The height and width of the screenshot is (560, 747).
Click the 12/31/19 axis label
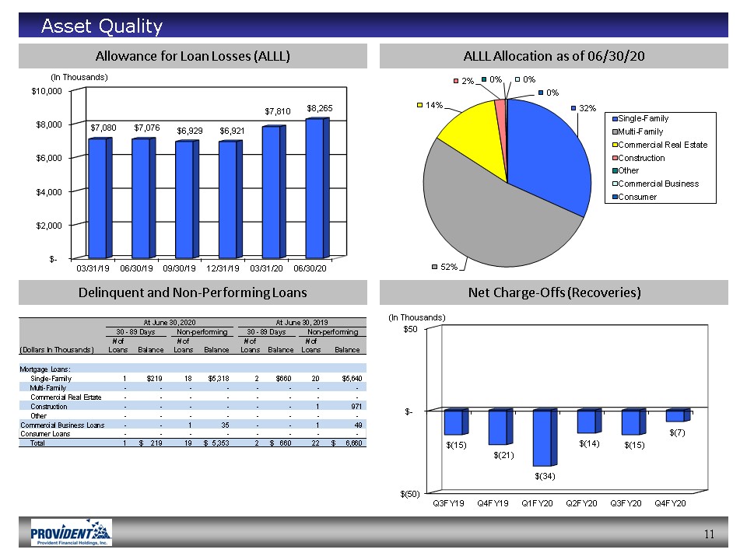click(223, 268)
